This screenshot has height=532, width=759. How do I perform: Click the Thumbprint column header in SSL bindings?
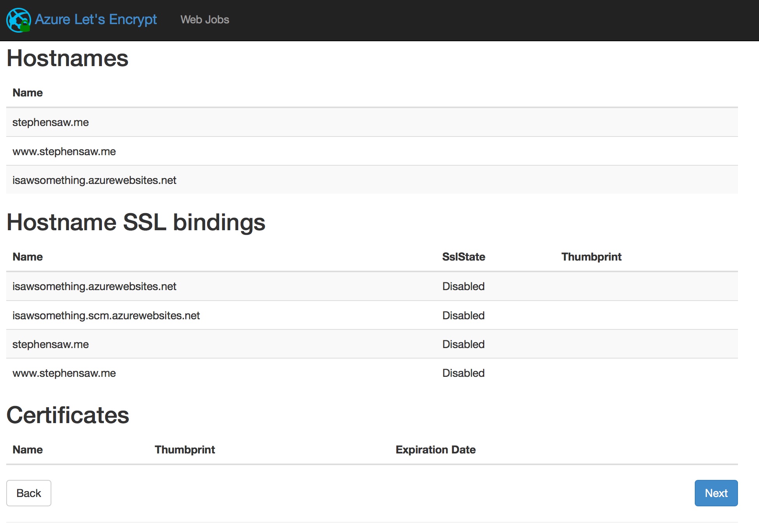tap(591, 257)
